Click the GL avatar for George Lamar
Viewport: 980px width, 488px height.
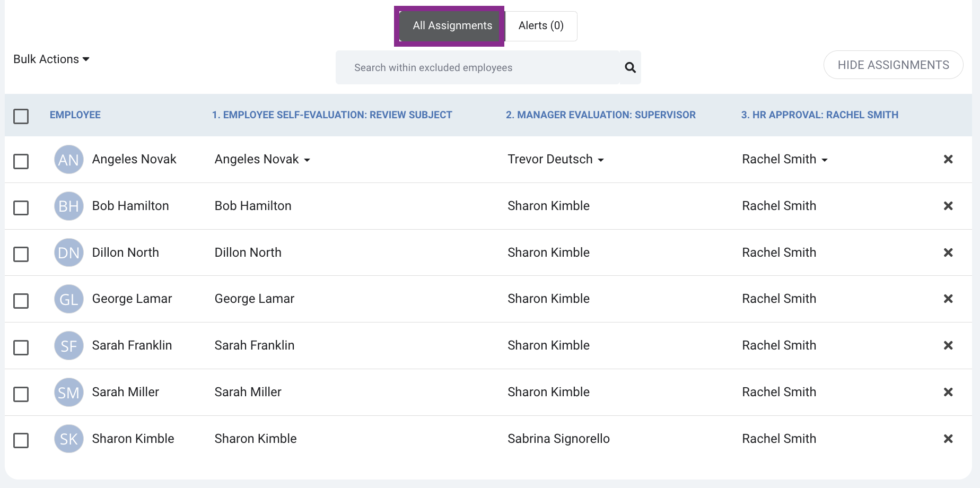click(69, 299)
